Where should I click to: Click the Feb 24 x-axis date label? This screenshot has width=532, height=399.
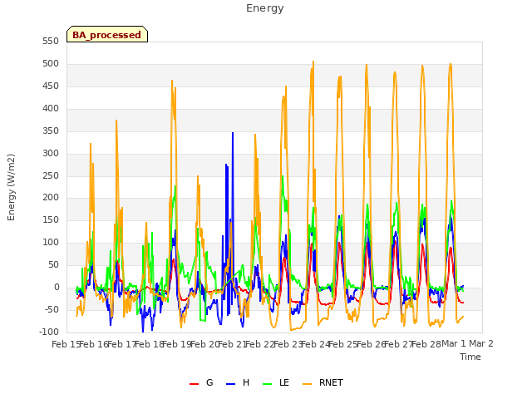pos(316,344)
